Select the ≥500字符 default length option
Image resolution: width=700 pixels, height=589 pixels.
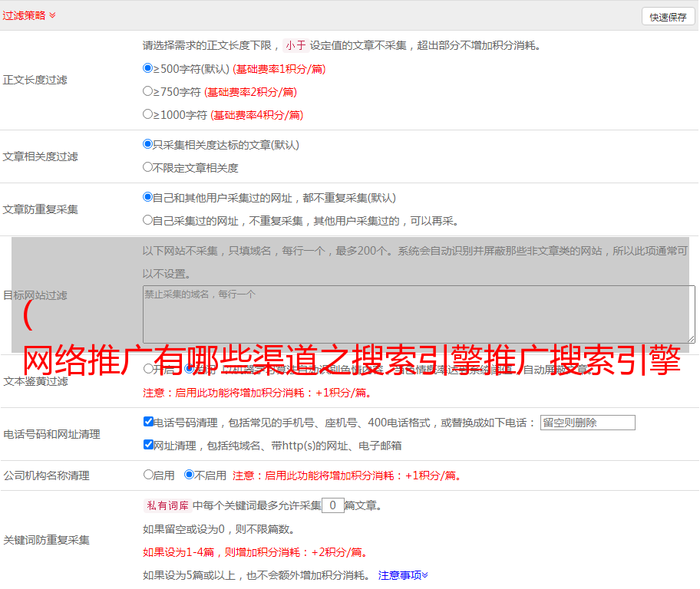[x=148, y=68]
